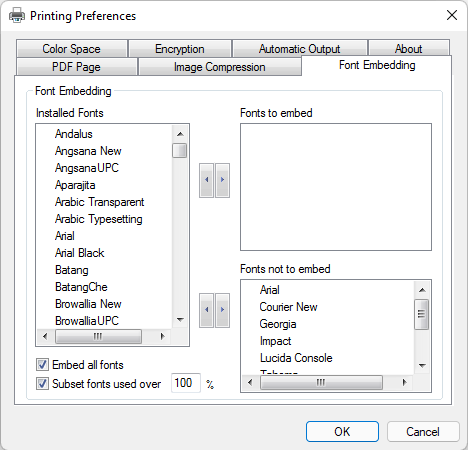Toggle Subset fonts used over checkbox
The image size is (468, 450).
pyautogui.click(x=42, y=384)
